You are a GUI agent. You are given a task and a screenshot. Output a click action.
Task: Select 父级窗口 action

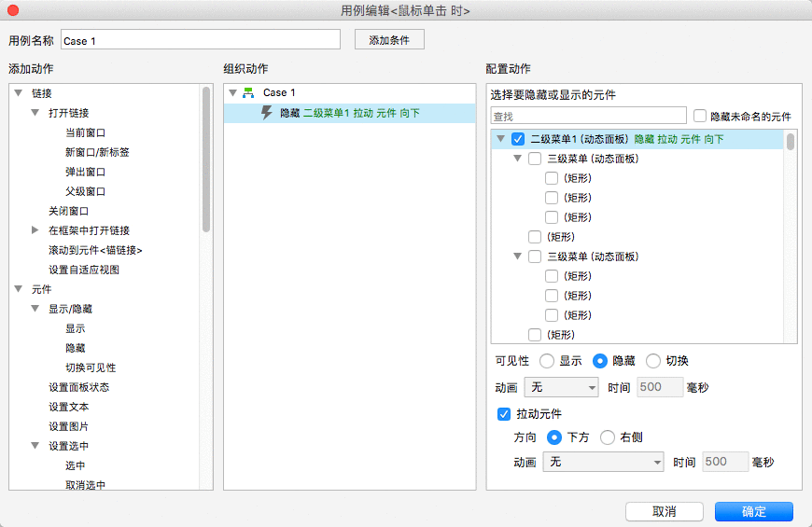coord(86,191)
